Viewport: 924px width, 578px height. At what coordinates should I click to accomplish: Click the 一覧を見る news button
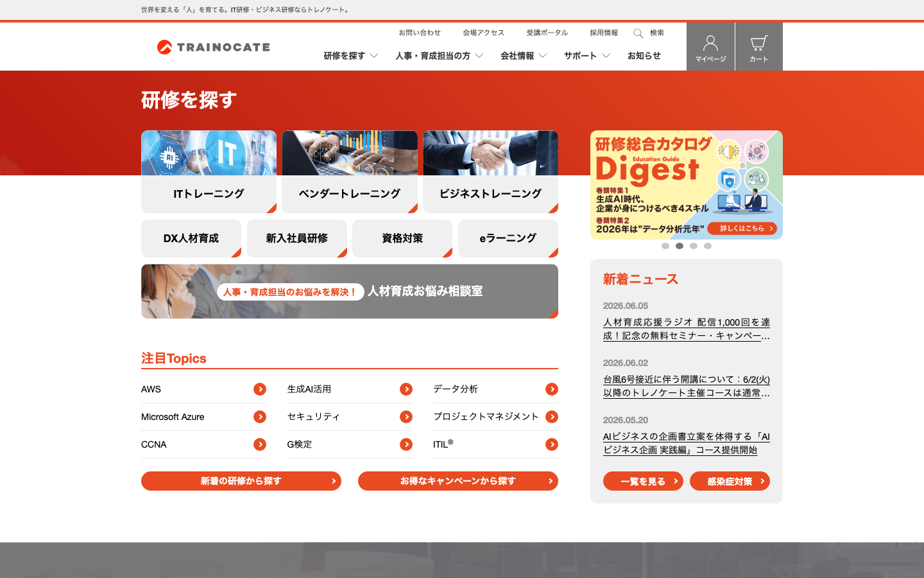click(x=643, y=481)
